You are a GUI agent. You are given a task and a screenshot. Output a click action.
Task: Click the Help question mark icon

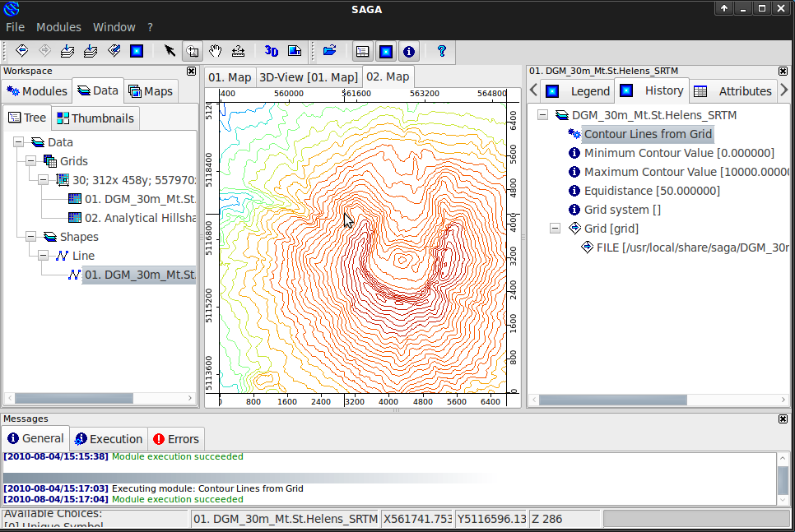442,51
